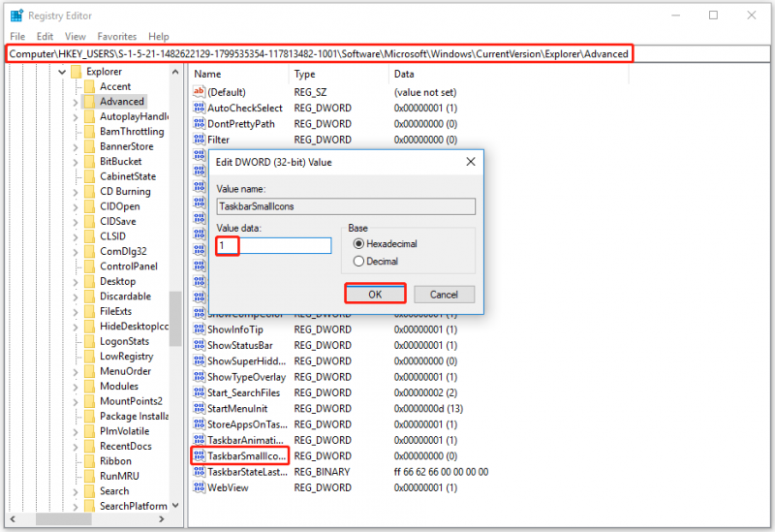Screen dimensions: 775x532
Task: Select the SearchPlatform key in tree
Action: (134, 506)
